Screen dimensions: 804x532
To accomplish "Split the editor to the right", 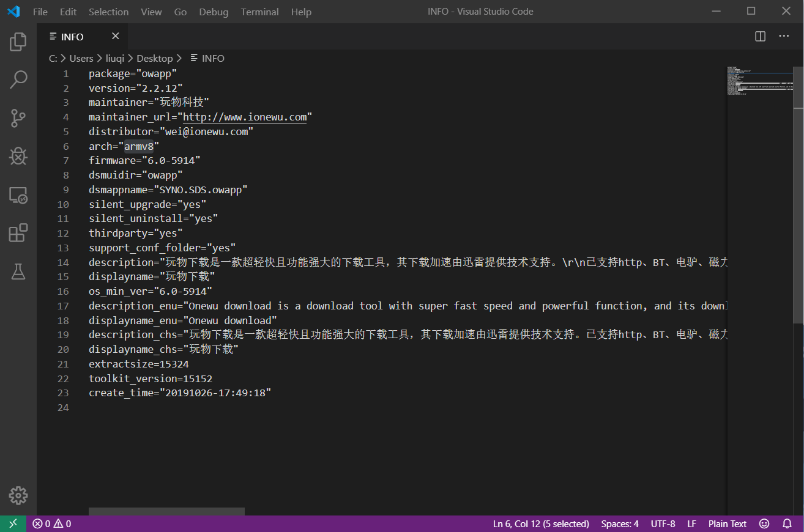I will (760, 37).
